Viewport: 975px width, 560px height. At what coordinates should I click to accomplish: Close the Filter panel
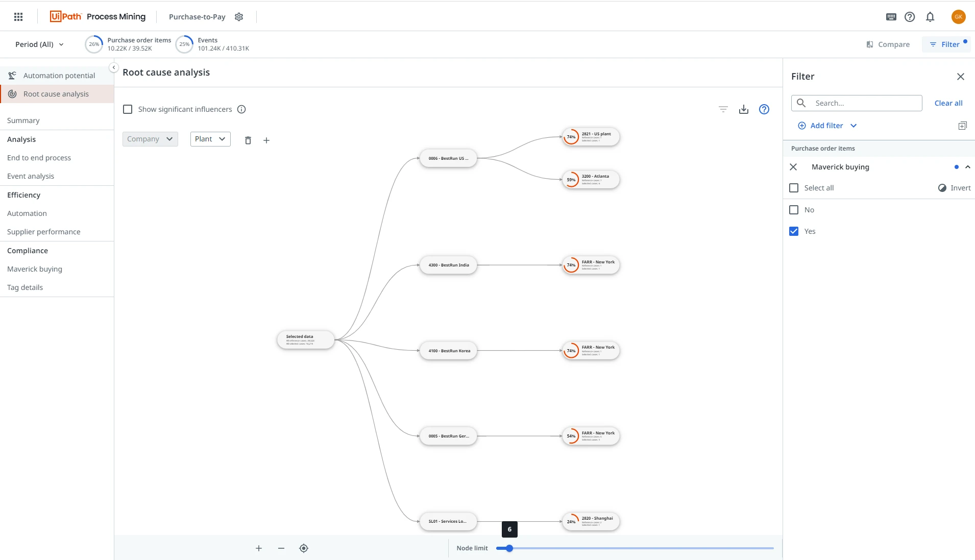(961, 77)
